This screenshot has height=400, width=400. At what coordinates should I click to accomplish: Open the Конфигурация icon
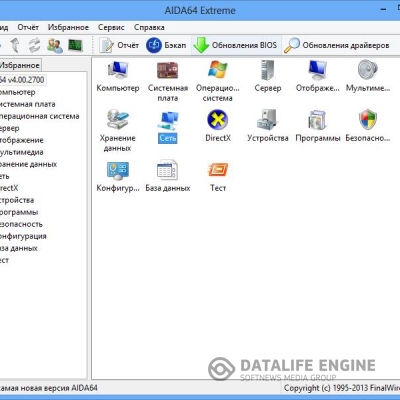tap(118, 170)
